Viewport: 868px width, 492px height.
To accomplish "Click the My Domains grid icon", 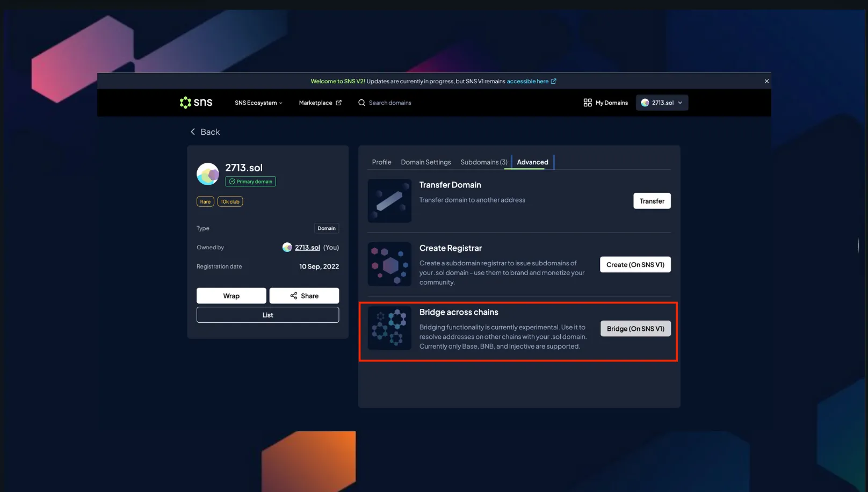I will [x=587, y=103].
